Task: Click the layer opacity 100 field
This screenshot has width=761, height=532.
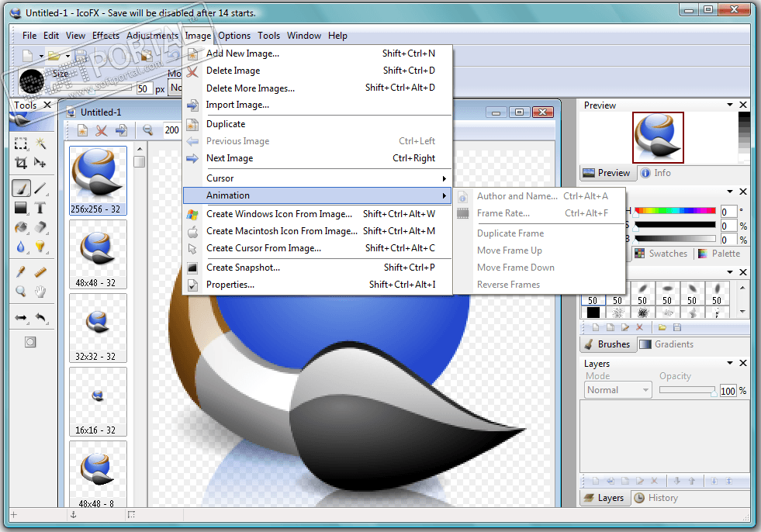Action: click(728, 391)
